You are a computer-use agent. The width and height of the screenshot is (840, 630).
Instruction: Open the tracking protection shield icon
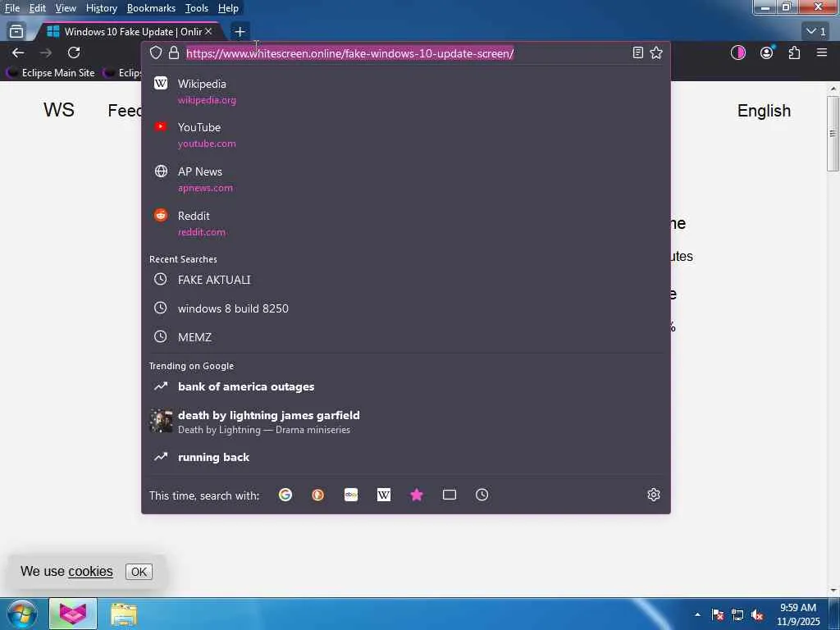pyautogui.click(x=156, y=52)
